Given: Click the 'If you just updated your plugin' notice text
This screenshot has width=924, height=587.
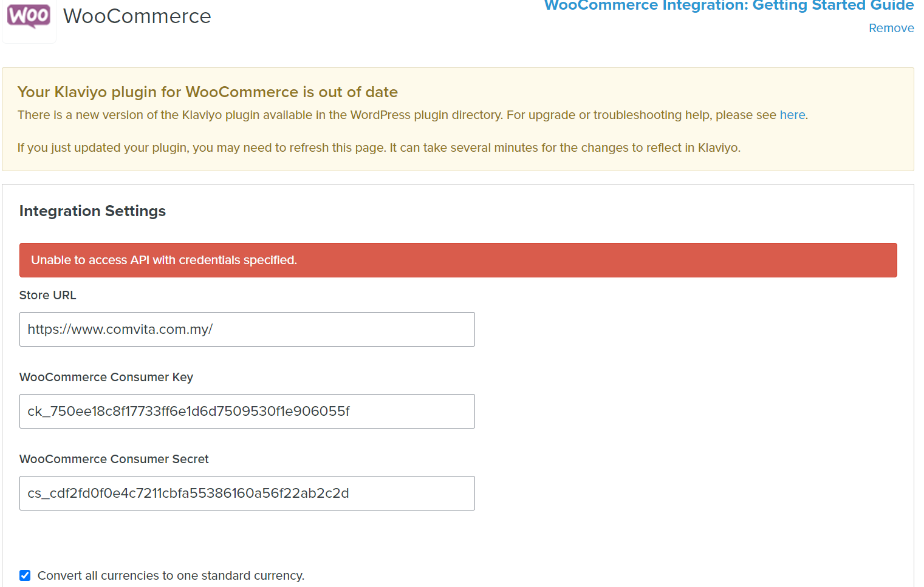Looking at the screenshot, I should click(379, 148).
